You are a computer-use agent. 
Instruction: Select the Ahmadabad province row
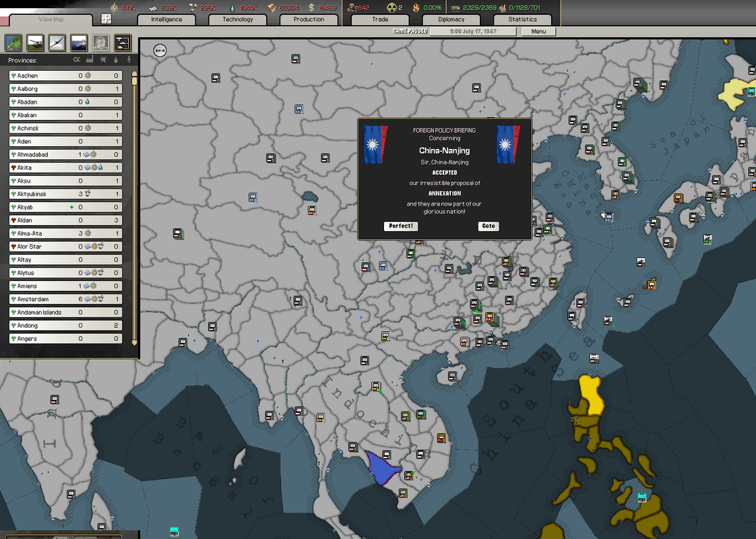click(65, 154)
